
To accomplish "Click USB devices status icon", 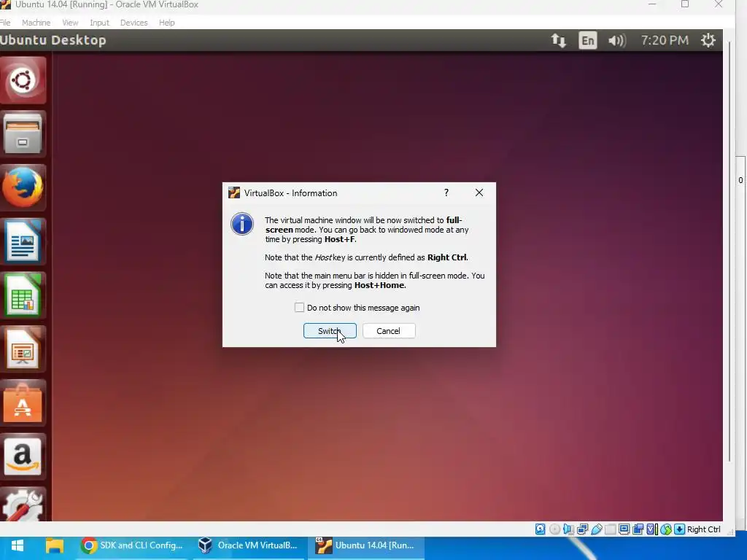I will tap(597, 529).
